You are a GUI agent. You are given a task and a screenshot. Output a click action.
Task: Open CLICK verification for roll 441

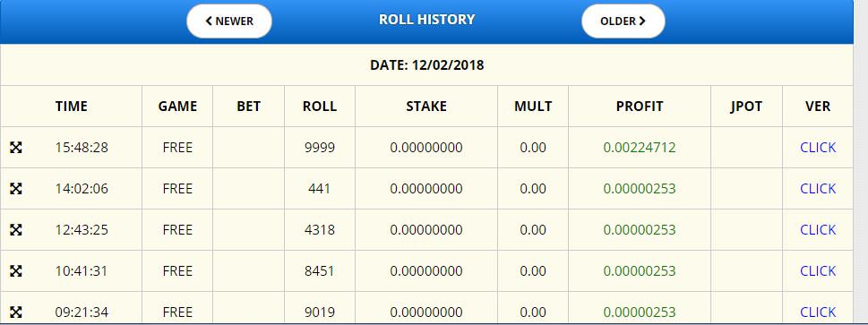[x=818, y=189]
